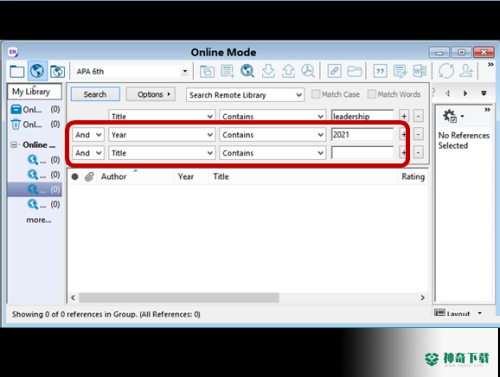Select the My Library tab
Viewport: 500px width, 377px height.
coord(35,91)
